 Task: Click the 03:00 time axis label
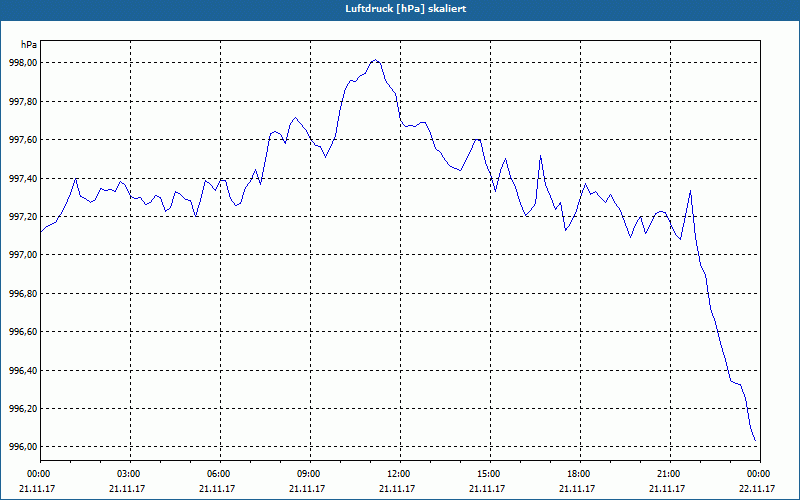128,474
